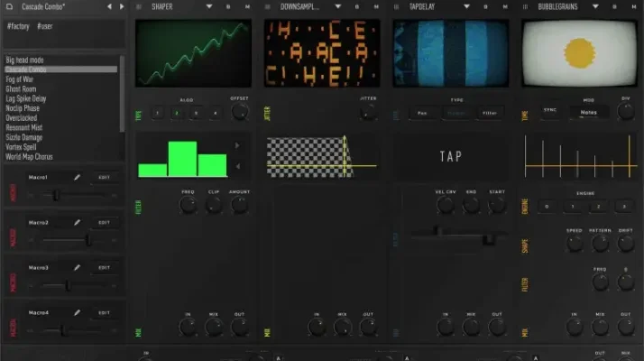Toggle the SYNC switch in BUBBLEGRAINS
This screenshot has height=361, width=644.
(x=550, y=112)
